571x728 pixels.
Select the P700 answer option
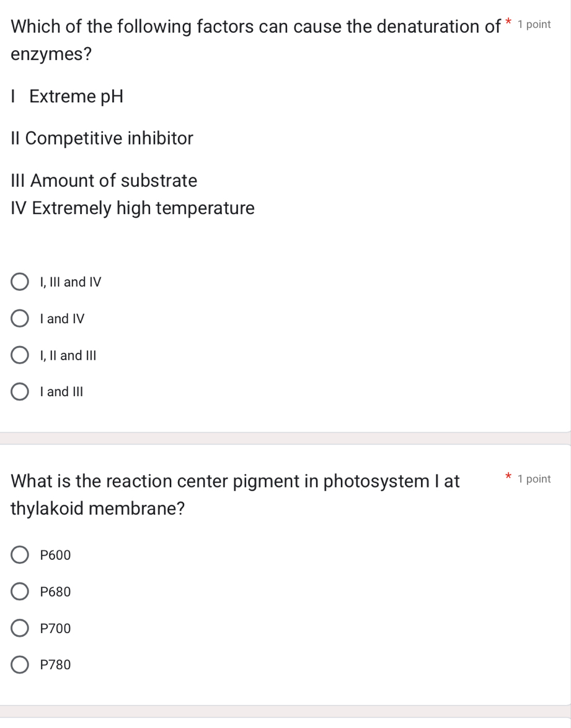19,628
